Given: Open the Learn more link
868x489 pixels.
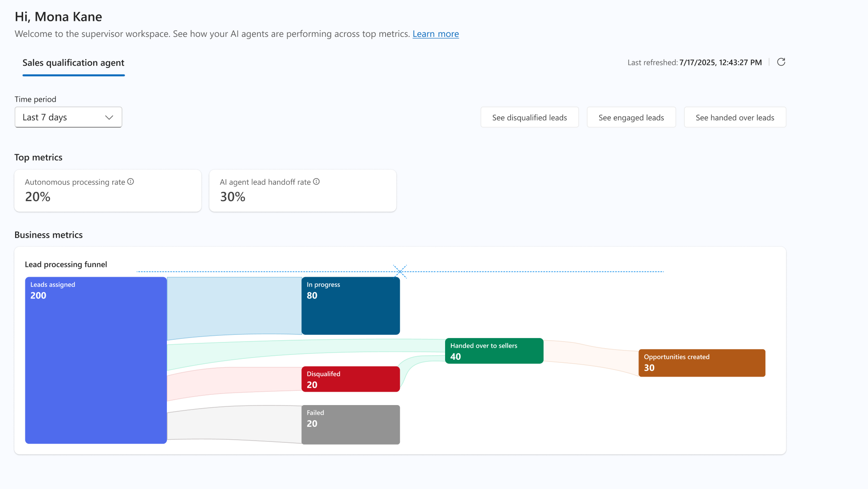Looking at the screenshot, I should pos(435,34).
